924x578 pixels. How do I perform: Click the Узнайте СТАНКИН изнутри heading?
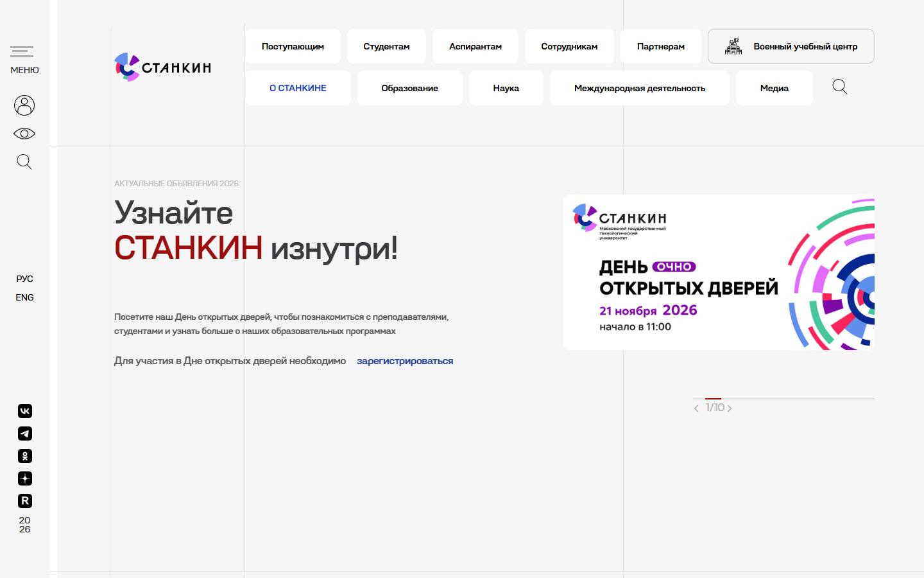coord(256,230)
